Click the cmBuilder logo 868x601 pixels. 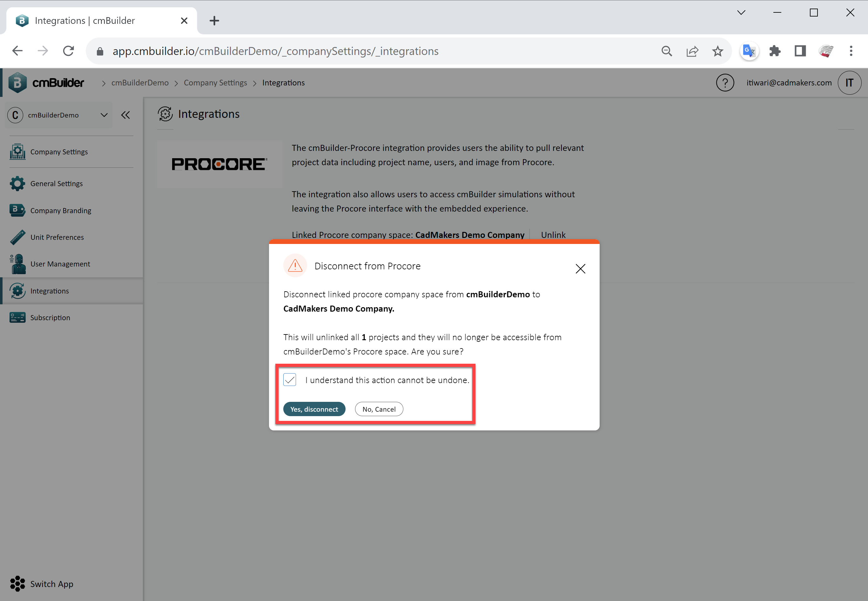coord(46,83)
